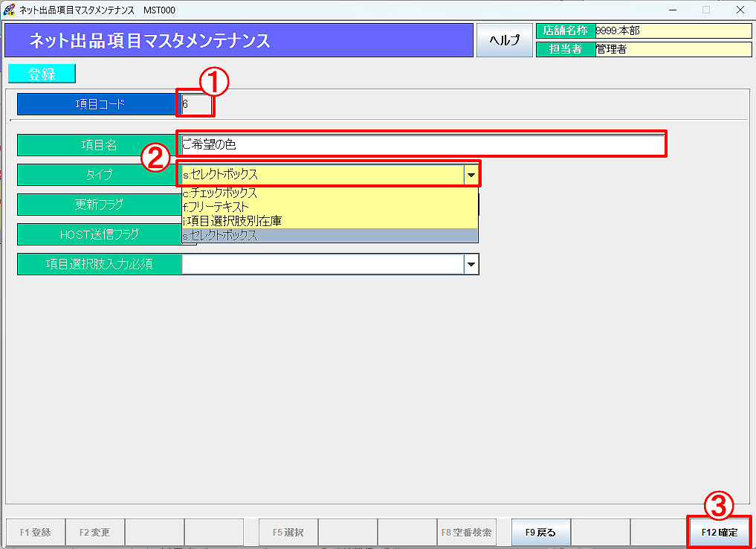Screen dimensions: 756x549
Task: Minimize the MST000 window
Action: point(673,10)
